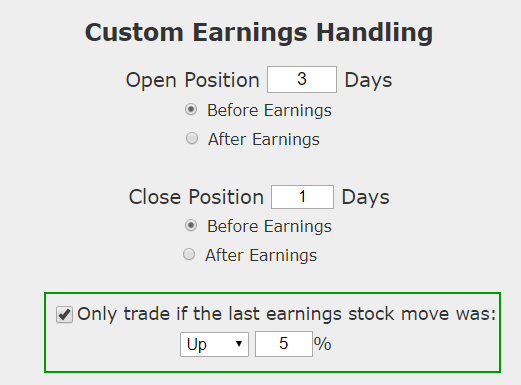Click the arrow on the Up dropdown
521x385 pixels.
[239, 344]
